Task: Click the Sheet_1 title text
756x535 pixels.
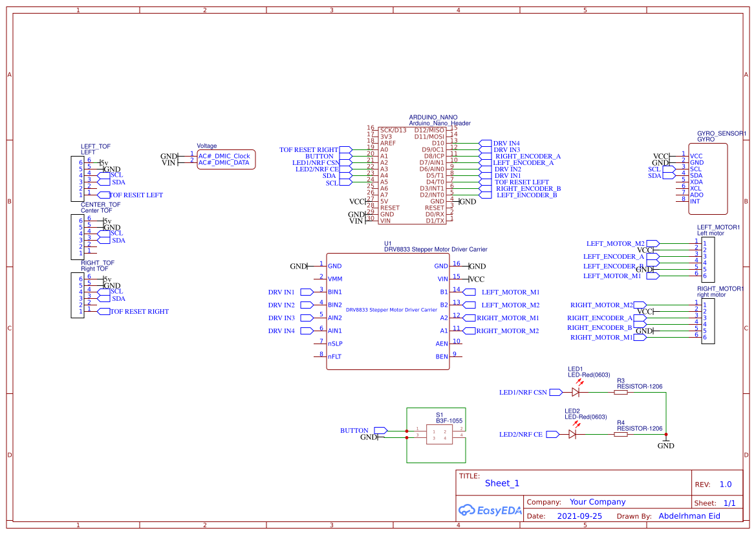Action: pyautogui.click(x=502, y=483)
